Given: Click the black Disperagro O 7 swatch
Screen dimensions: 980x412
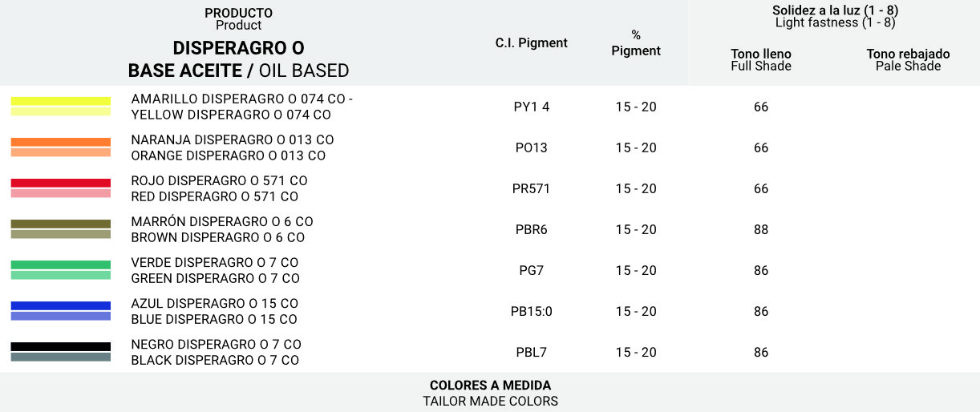Looking at the screenshot, I should click(x=61, y=352).
